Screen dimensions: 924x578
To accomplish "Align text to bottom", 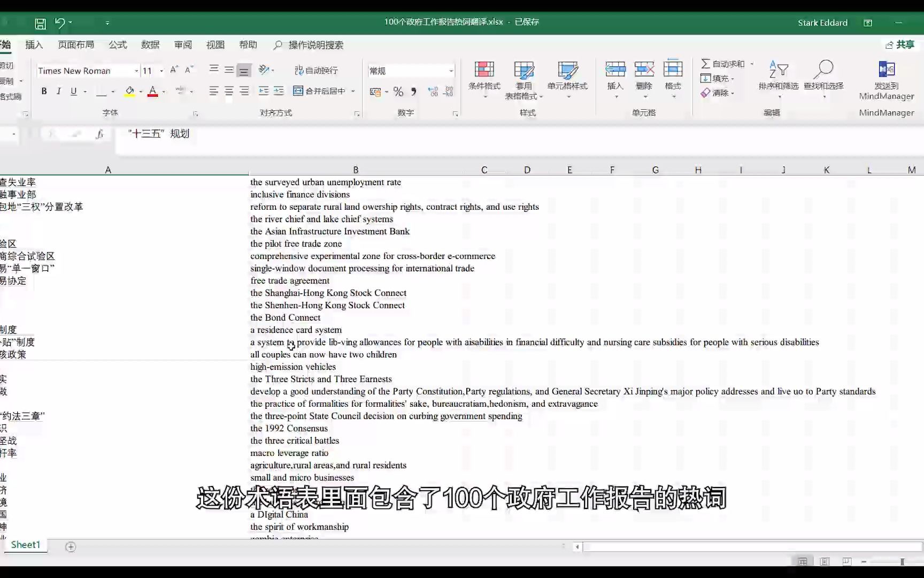I will click(x=244, y=70).
